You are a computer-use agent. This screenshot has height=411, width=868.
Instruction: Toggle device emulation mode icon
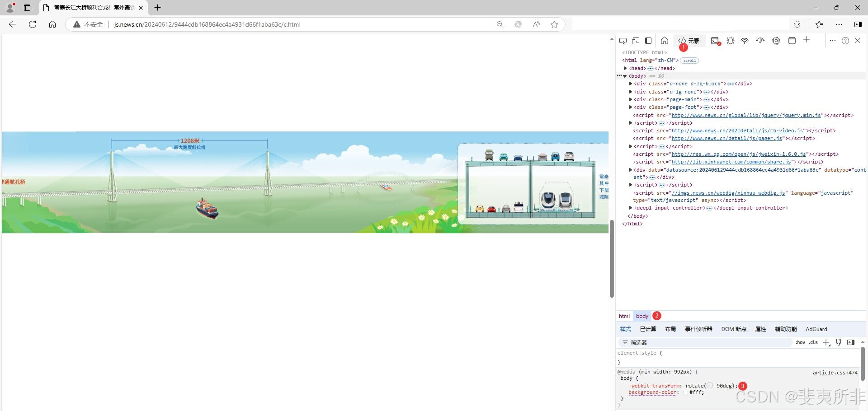[x=636, y=41]
